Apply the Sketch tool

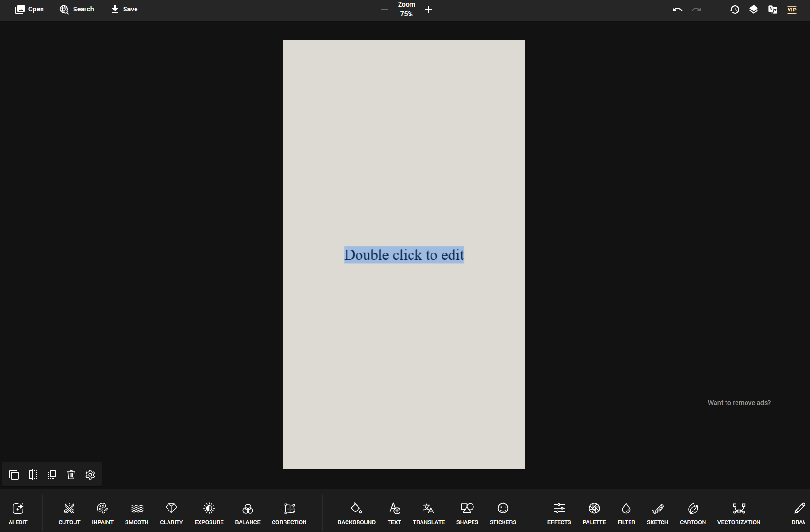click(658, 513)
